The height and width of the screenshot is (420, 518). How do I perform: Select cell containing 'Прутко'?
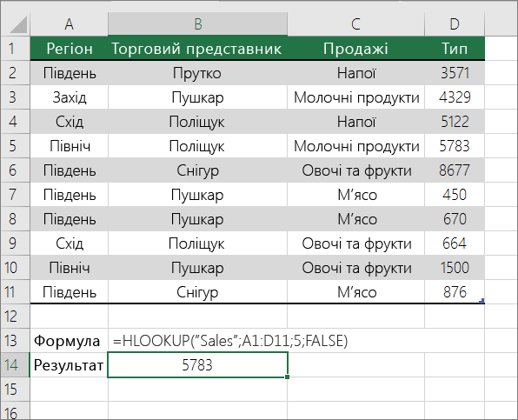[x=197, y=73]
